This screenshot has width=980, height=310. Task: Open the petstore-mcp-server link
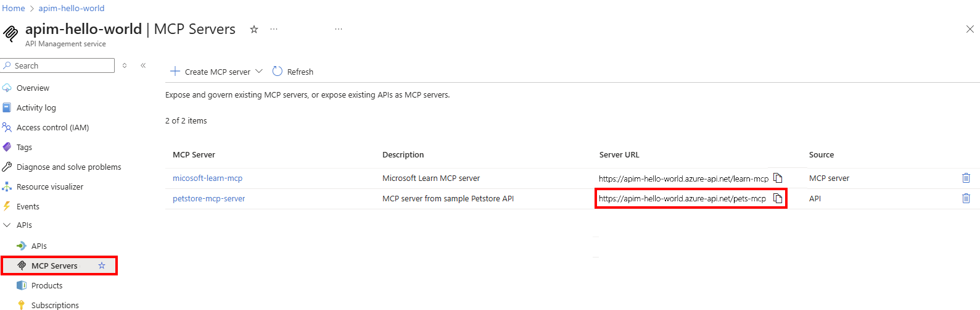[x=208, y=198]
